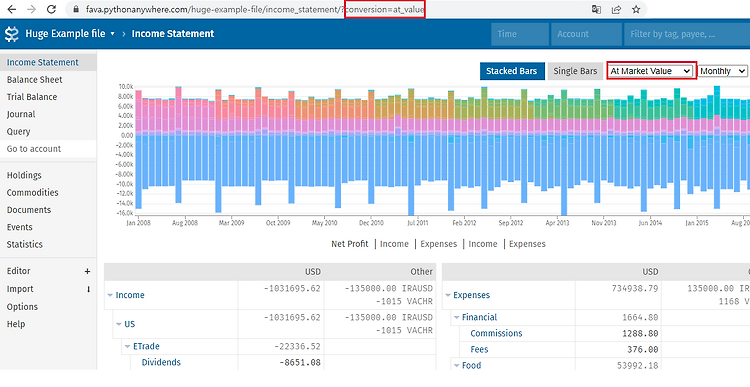750x387 pixels.
Task: Open Holdings in sidebar
Action: [x=24, y=175]
